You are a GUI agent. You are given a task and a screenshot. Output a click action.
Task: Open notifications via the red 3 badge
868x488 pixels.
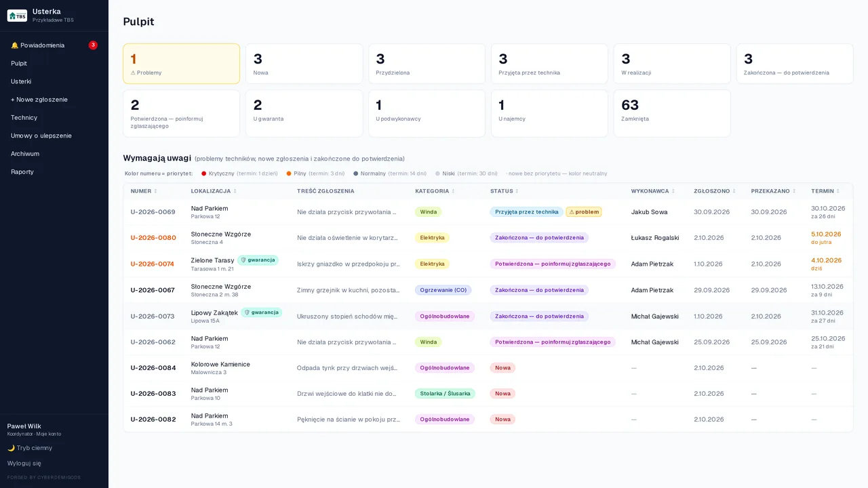(93, 45)
